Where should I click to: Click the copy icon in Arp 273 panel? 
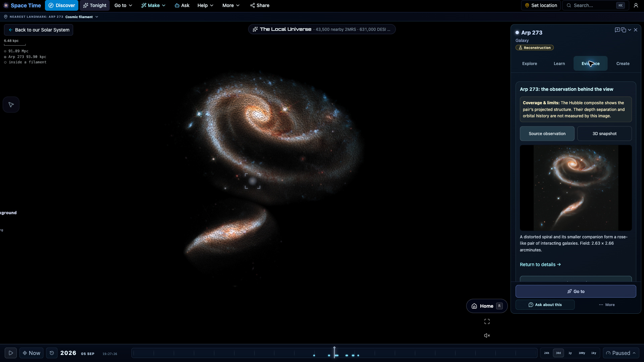624,30
